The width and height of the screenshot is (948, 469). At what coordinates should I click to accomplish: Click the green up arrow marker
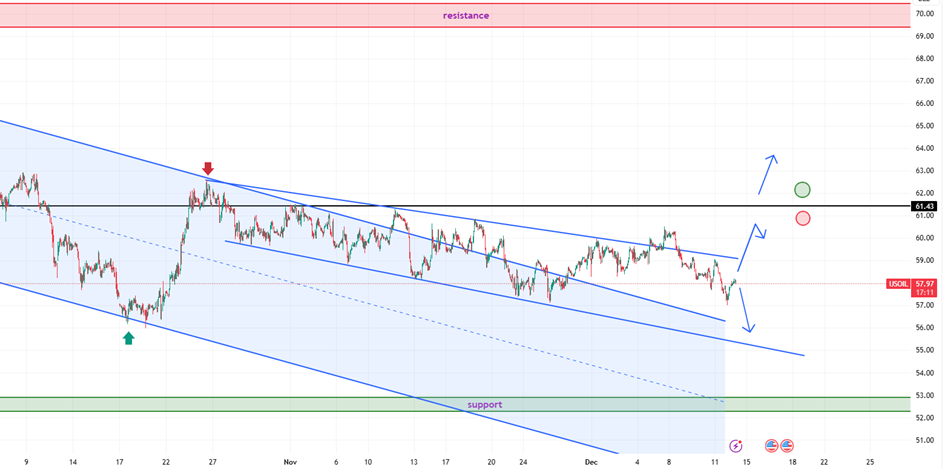pos(128,338)
